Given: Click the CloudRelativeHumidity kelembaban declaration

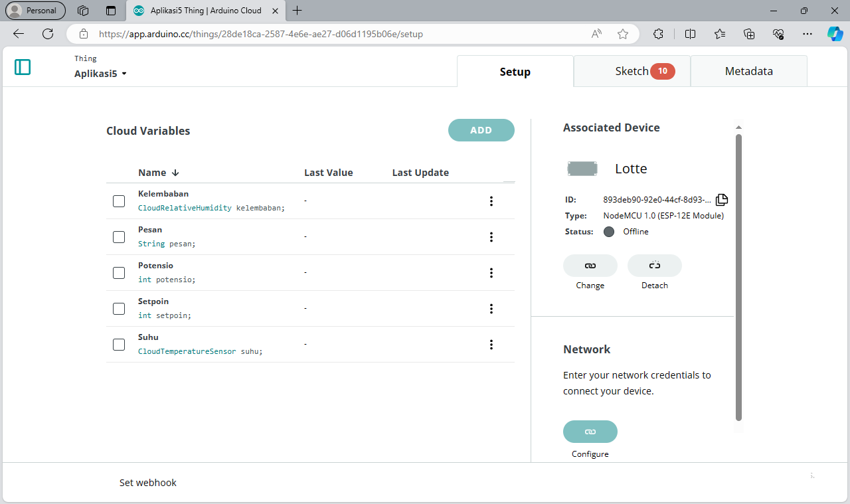Looking at the screenshot, I should pos(211,208).
